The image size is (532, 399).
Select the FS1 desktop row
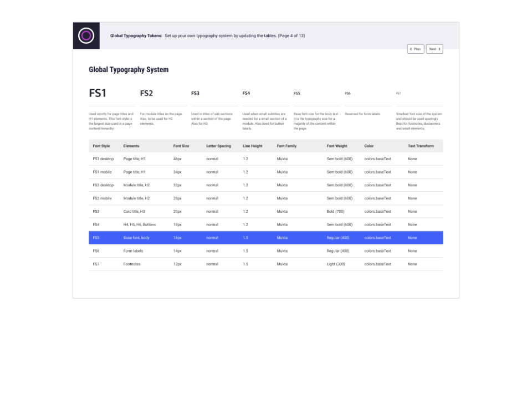[x=265, y=159]
